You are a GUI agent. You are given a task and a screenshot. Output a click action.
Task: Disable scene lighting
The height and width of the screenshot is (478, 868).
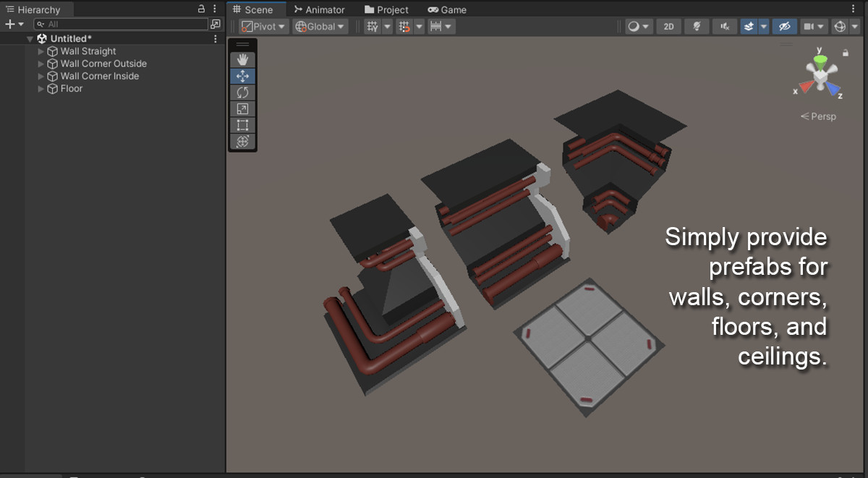[x=696, y=27]
